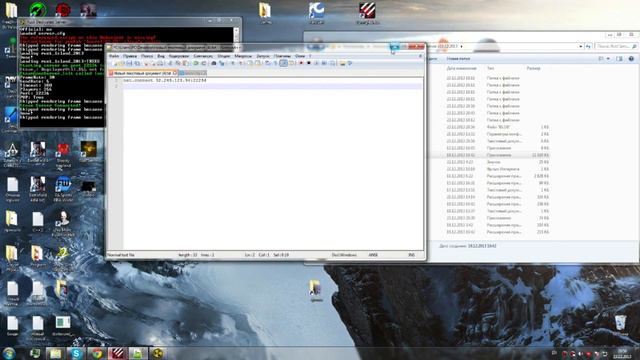The image size is (640, 360).
Task: Click Explorer refresh button beside address bar
Action: click(588, 46)
